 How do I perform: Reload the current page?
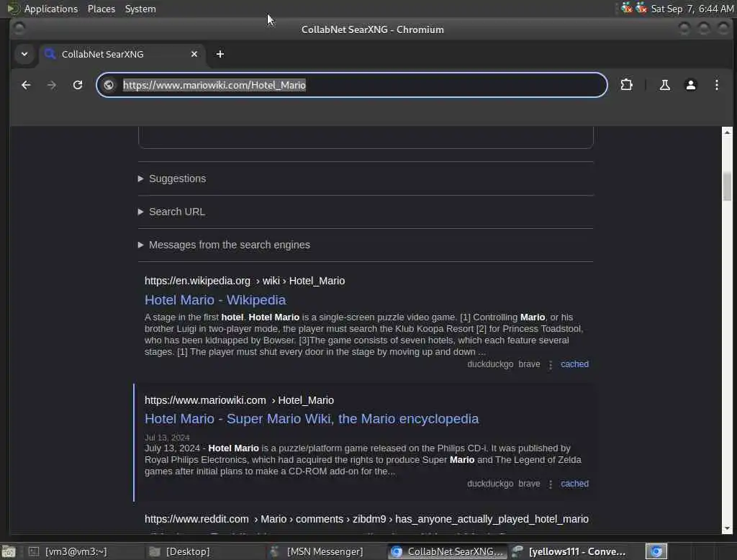pyautogui.click(x=78, y=85)
